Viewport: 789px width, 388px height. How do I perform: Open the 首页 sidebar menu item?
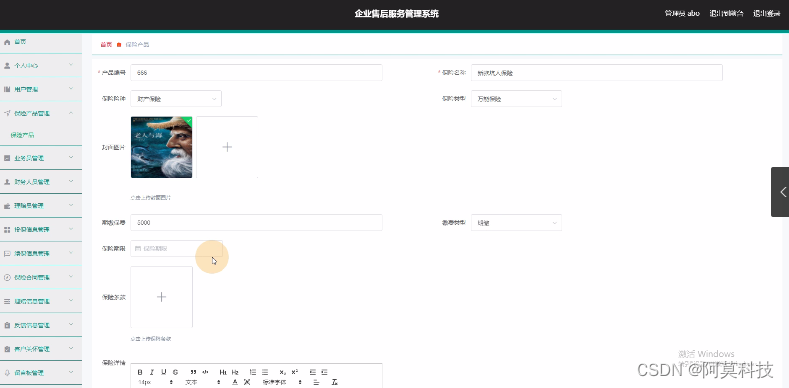(x=41, y=42)
